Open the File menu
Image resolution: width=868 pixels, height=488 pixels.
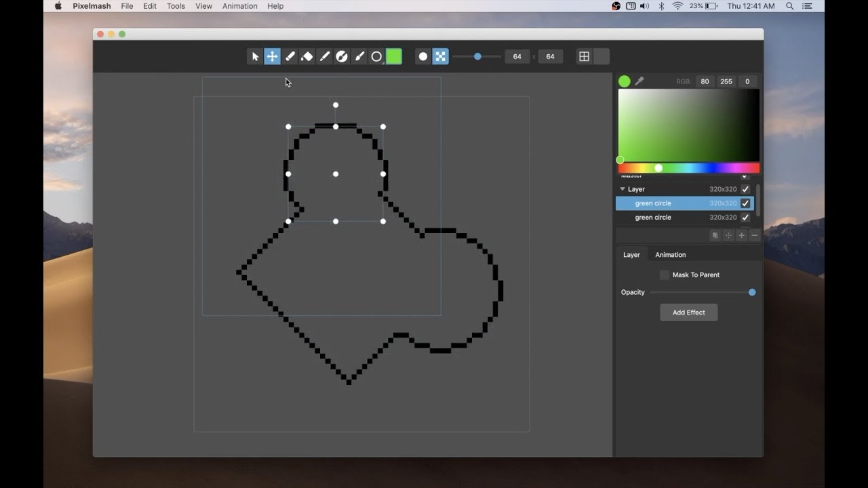127,6
